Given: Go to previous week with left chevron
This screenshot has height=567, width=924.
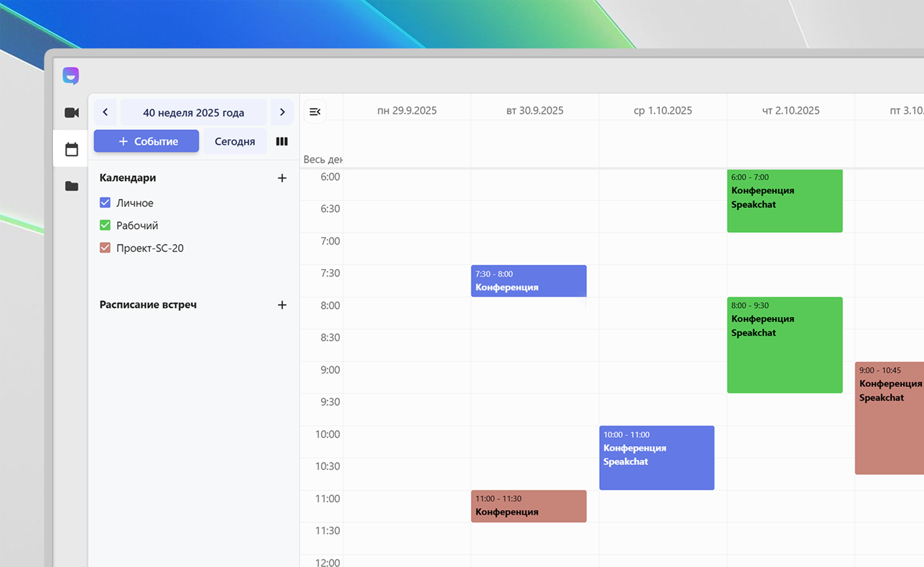Looking at the screenshot, I should (x=106, y=112).
